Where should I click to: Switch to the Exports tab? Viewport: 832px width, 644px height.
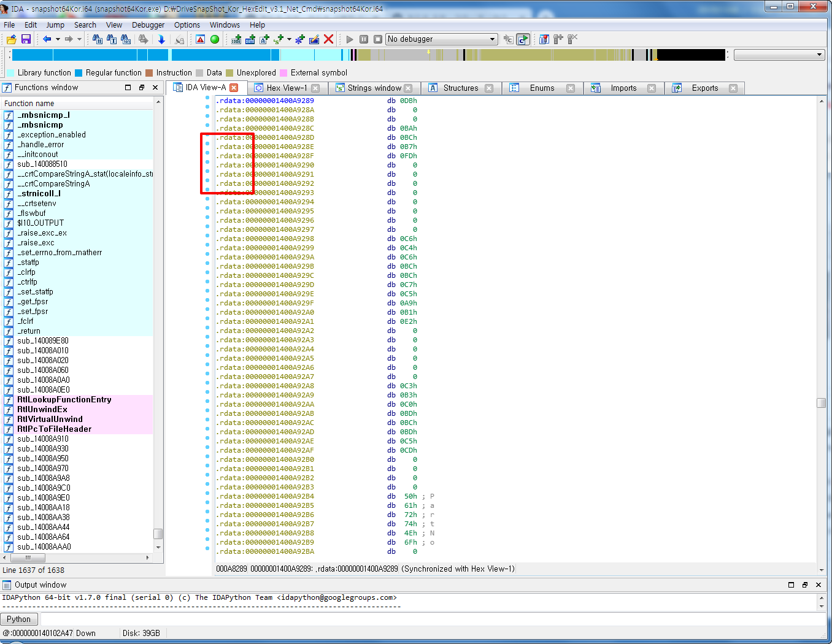coord(705,88)
